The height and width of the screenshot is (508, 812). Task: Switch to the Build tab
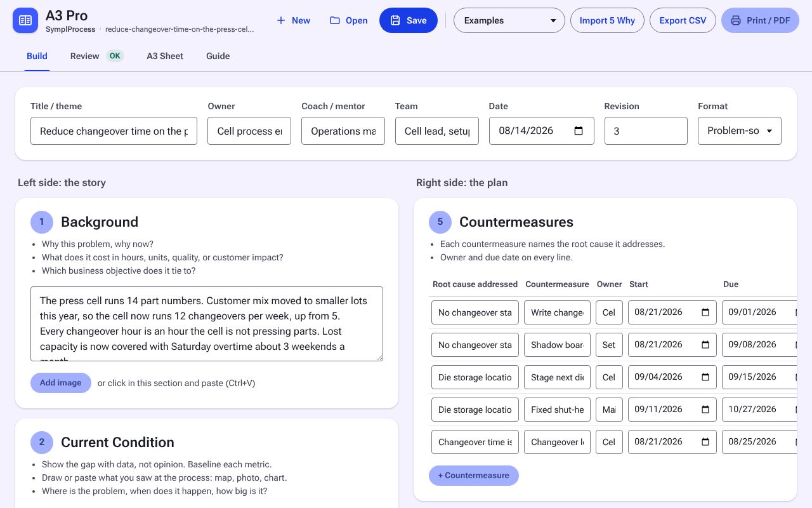(37, 56)
